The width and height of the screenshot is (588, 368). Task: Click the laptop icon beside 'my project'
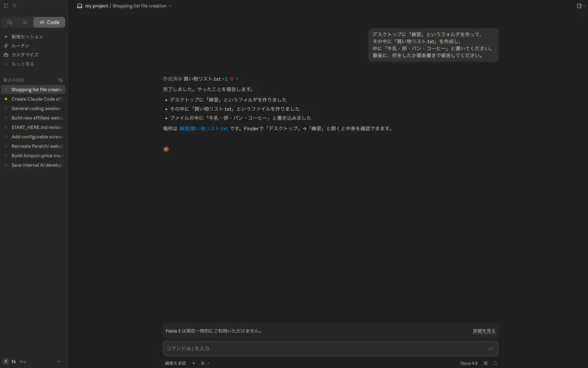pos(79,6)
